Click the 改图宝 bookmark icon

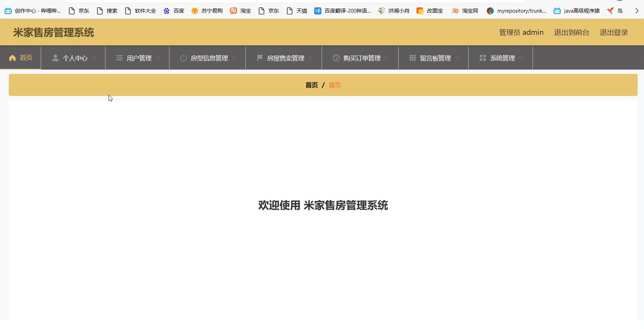tap(420, 11)
